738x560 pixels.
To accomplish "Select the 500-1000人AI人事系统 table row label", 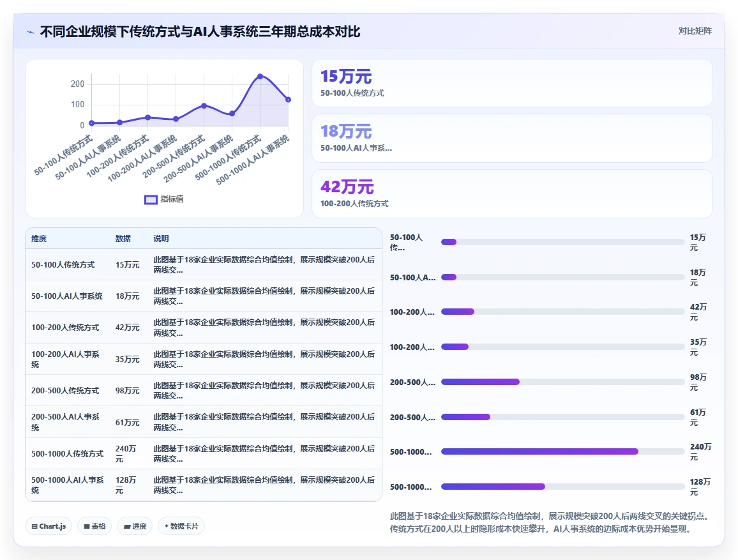I will coord(68,485).
